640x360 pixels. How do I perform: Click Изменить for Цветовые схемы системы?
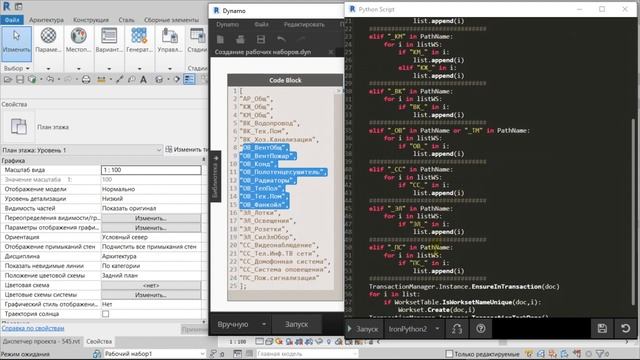[151, 295]
